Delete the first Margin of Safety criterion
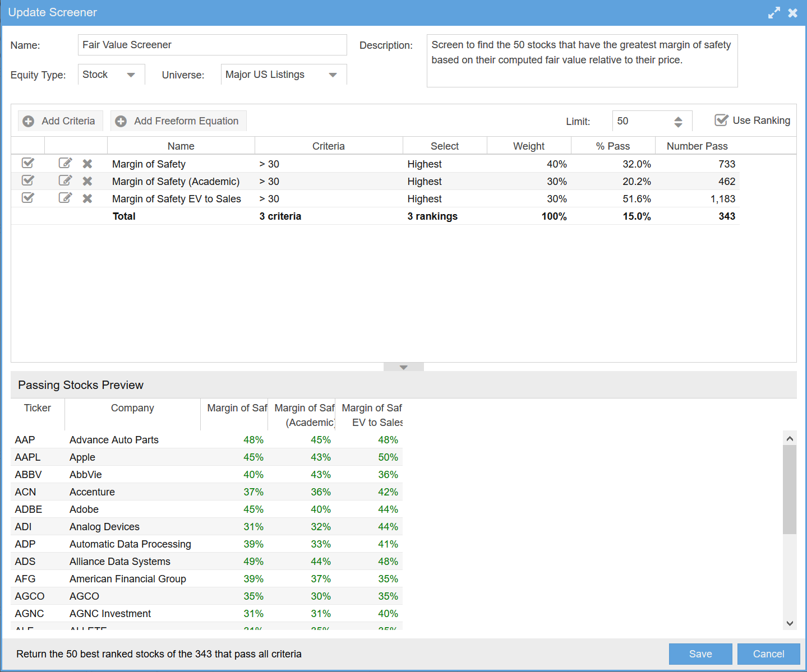The width and height of the screenshot is (807, 672). [87, 164]
